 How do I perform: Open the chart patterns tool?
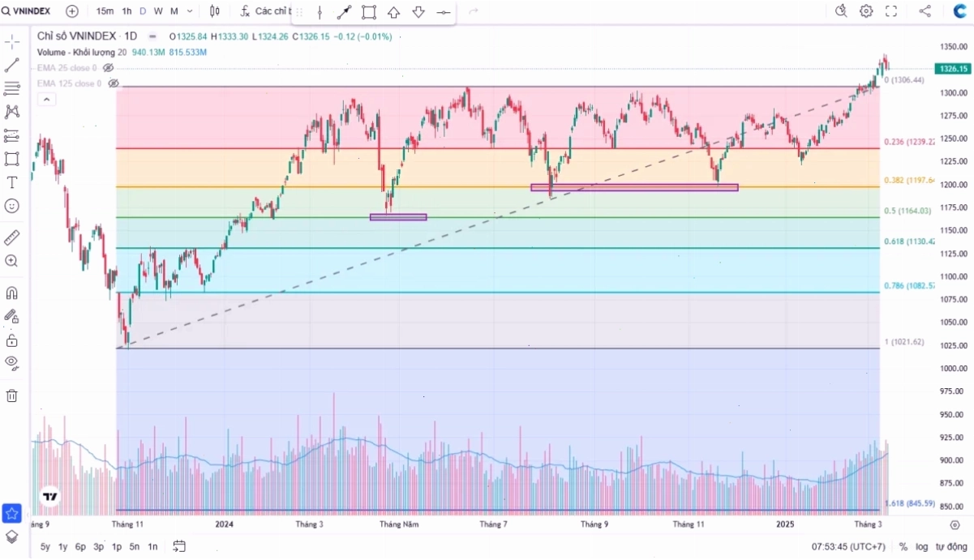(x=12, y=112)
